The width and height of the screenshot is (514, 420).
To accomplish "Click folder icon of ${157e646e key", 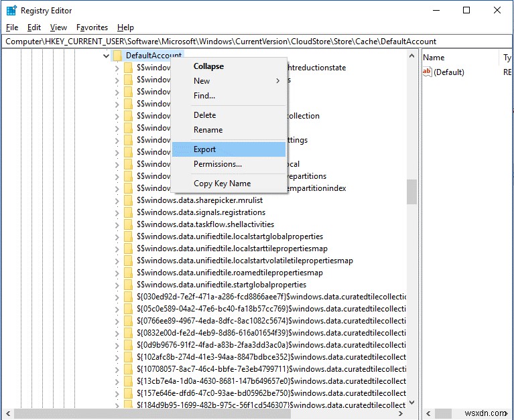I will pos(128,393).
